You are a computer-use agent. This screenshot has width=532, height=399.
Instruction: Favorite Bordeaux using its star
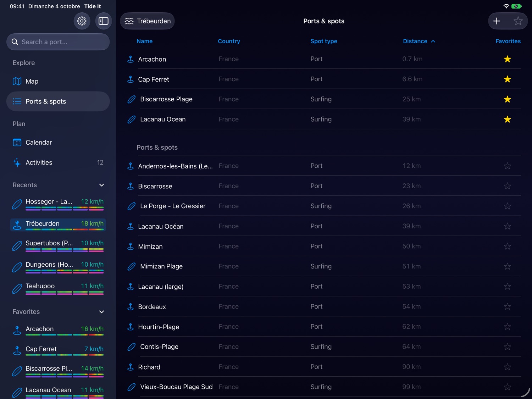coord(508,306)
